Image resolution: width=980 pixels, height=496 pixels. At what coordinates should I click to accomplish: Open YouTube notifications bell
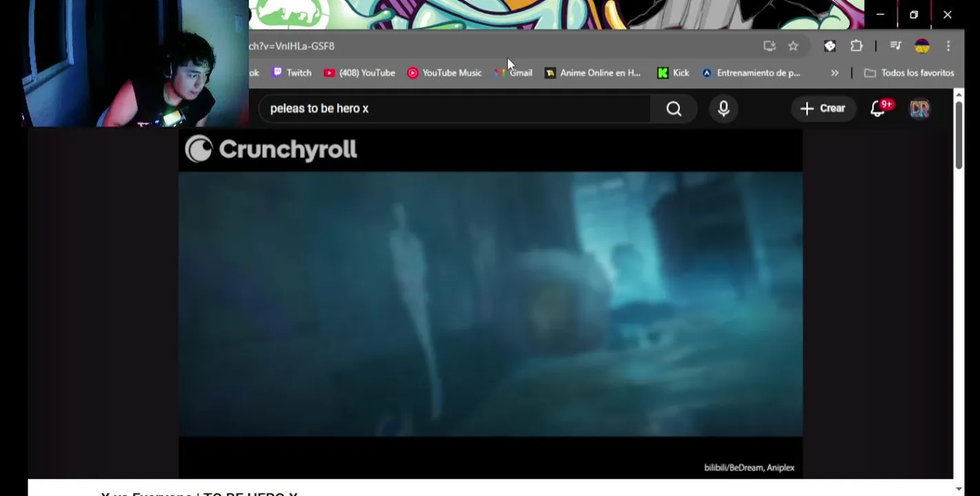(x=878, y=108)
